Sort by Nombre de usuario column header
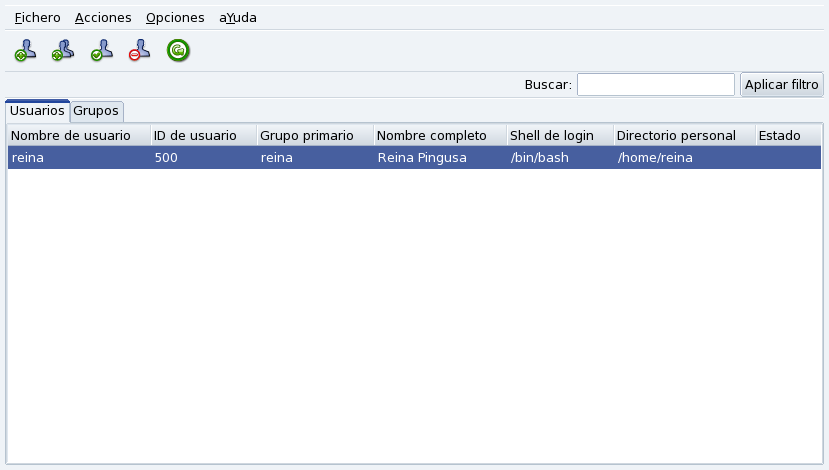 pyautogui.click(x=78, y=135)
